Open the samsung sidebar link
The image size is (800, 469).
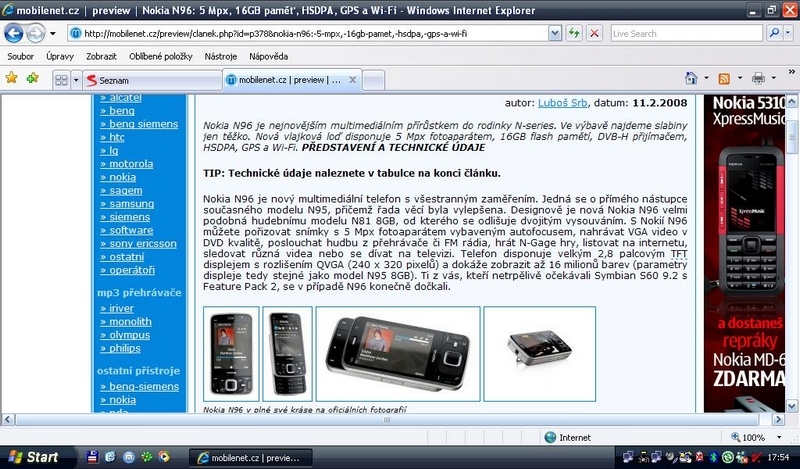(127, 204)
